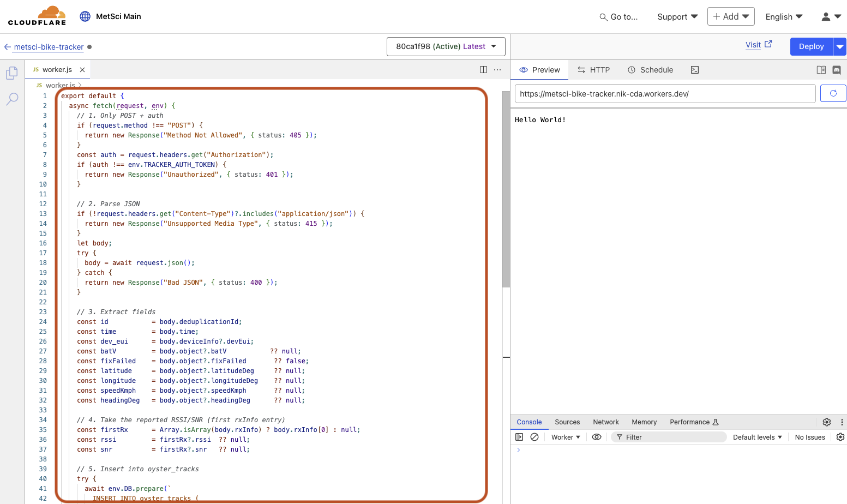Viewport: 847px width, 504px height.
Task: Open console settings gear icon
Action: pyautogui.click(x=840, y=437)
